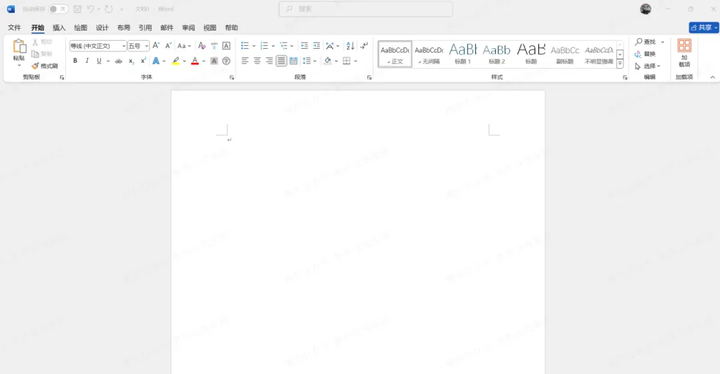
Task: Expand the styles gallery more button
Action: (620, 64)
